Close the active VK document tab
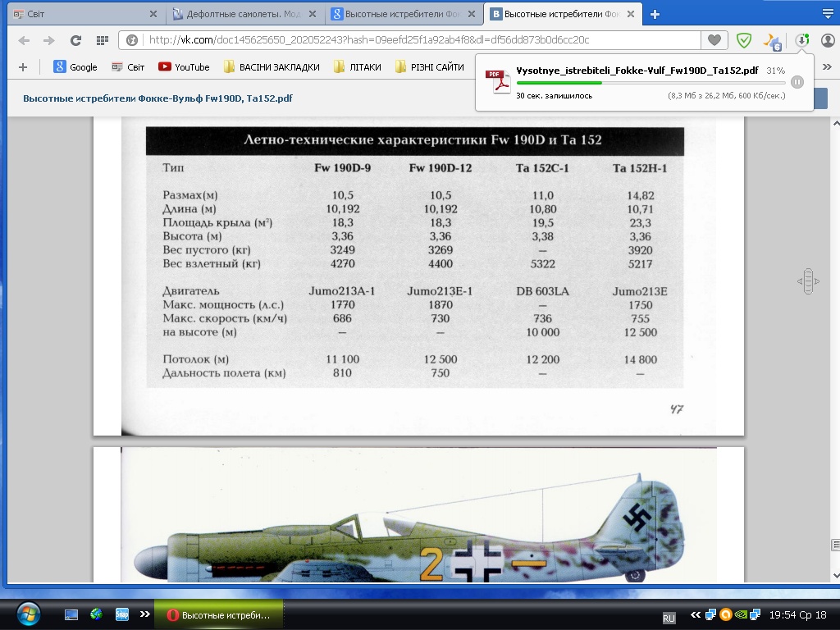 click(631, 14)
